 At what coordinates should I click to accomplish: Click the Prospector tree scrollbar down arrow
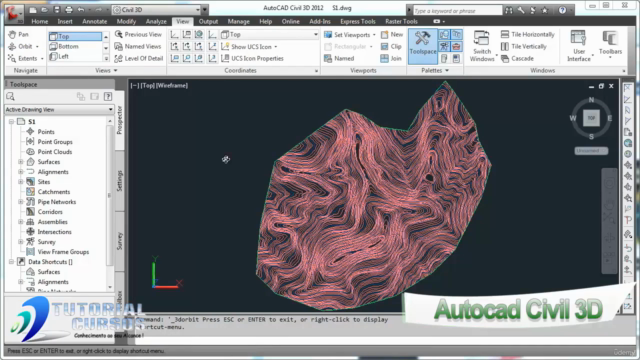coord(110,287)
